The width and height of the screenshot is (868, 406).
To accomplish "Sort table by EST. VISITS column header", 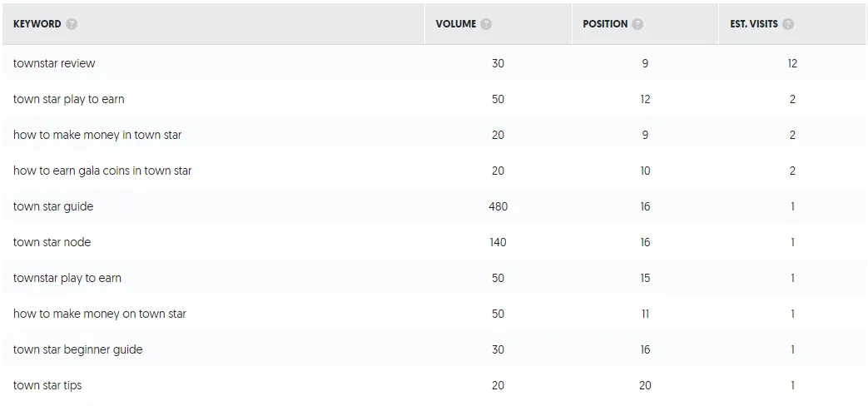I will click(x=754, y=24).
